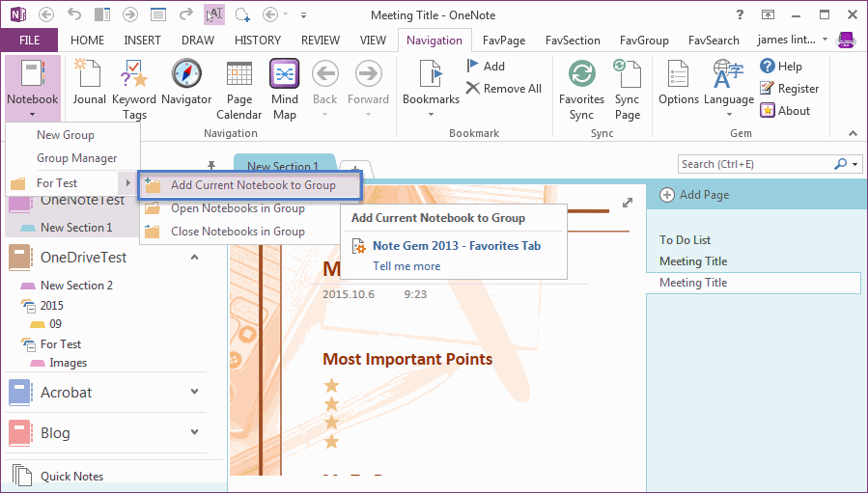Open the Language dropdown
Image resolution: width=868 pixels, height=493 pixels.
point(729,89)
